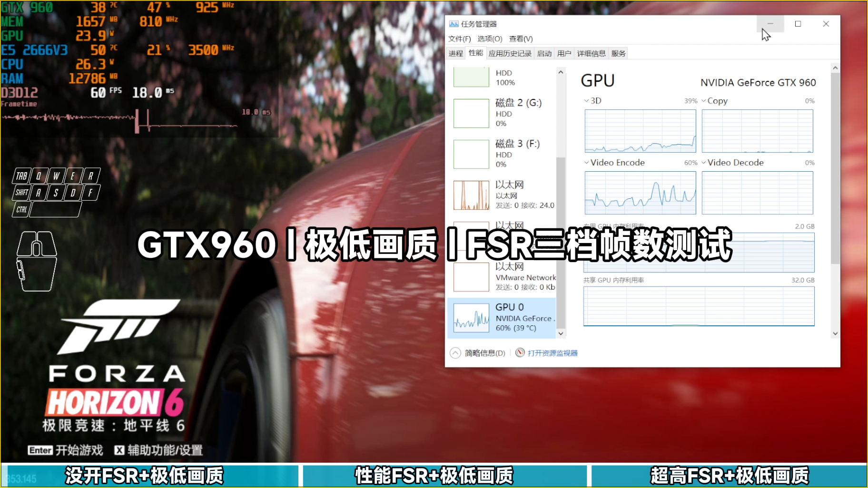The height and width of the screenshot is (488, 868).
Task: Switch to the 启动 tab
Action: coord(544,53)
